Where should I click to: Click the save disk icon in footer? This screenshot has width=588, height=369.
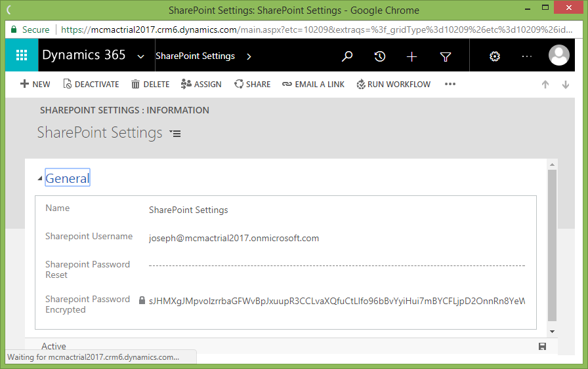(x=542, y=346)
